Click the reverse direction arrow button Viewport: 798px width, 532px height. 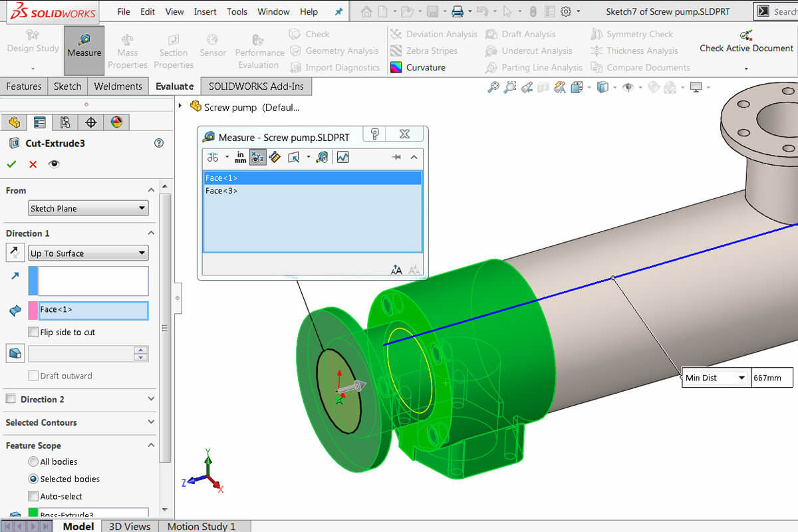coord(15,253)
